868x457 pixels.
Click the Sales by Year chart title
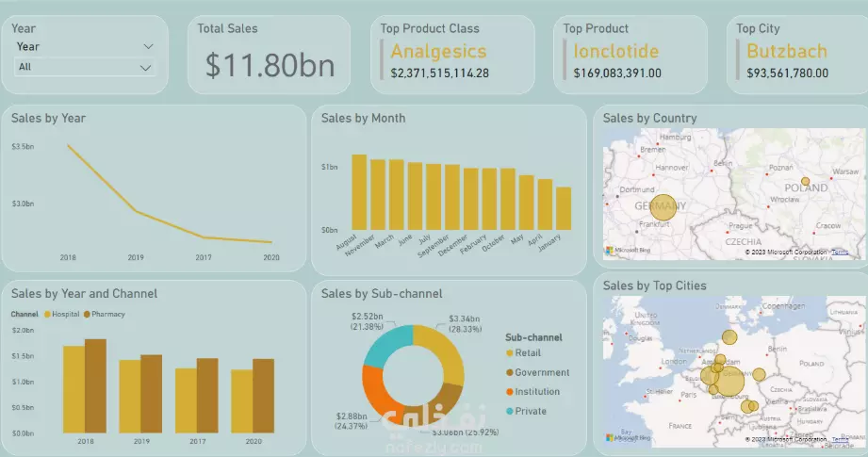[48, 119]
